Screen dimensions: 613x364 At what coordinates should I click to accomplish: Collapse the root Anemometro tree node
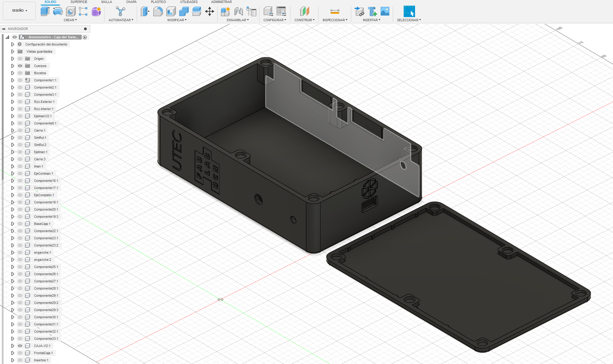click(7, 37)
